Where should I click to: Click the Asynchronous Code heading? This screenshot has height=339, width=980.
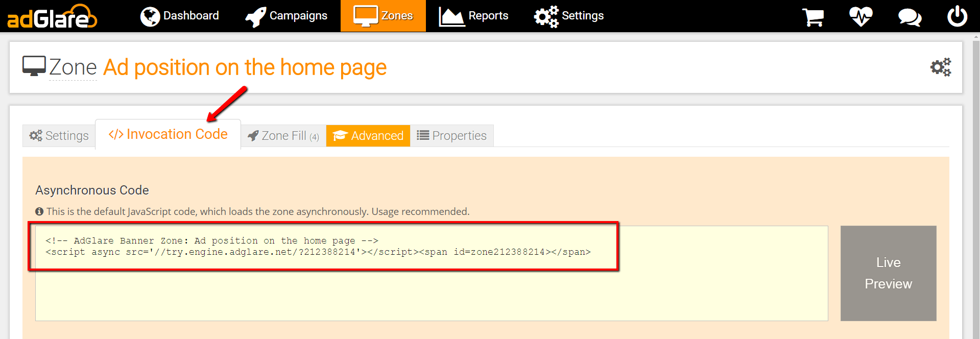[92, 190]
